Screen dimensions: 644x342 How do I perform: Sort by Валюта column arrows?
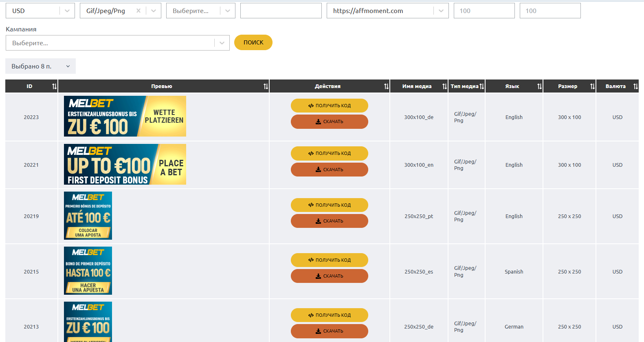[x=635, y=86]
